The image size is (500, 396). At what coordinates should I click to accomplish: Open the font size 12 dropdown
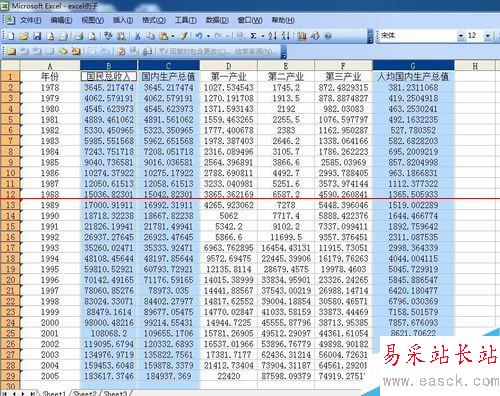[x=488, y=36]
